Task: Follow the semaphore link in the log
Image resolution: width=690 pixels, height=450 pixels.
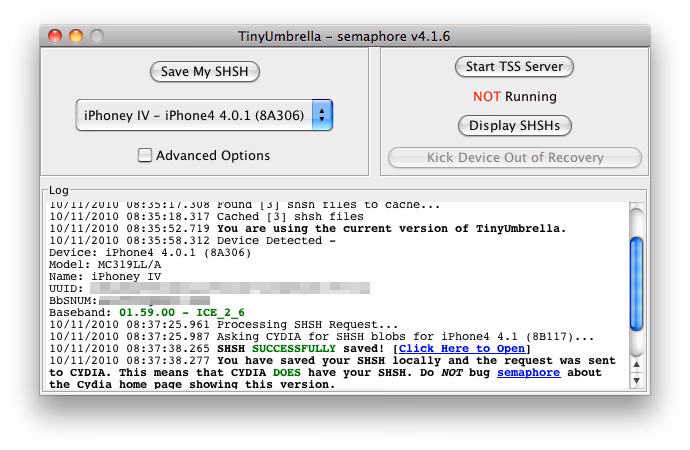Action: (x=529, y=373)
